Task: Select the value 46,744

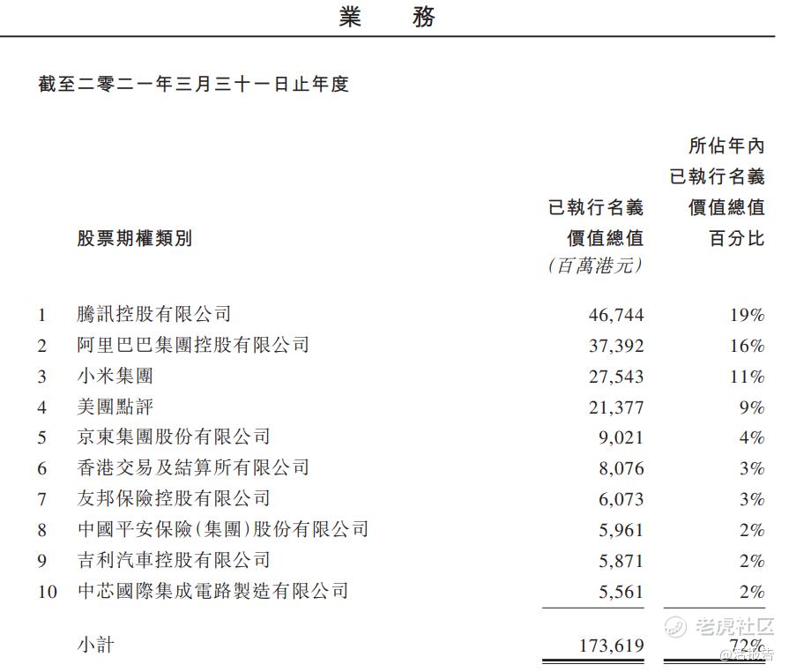Action: [616, 315]
